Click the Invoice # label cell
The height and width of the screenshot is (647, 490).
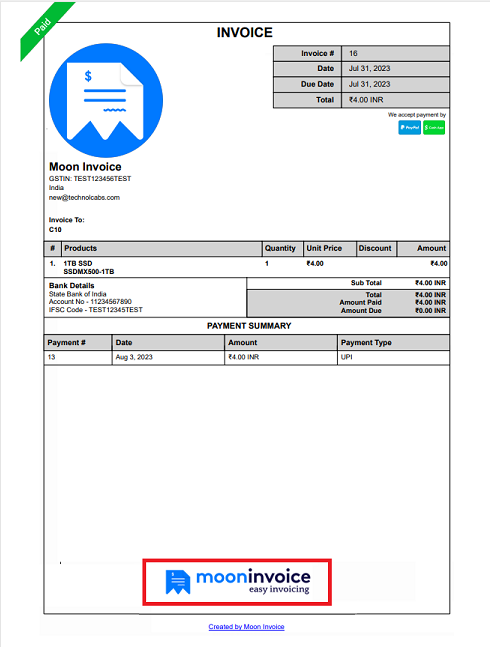point(308,54)
